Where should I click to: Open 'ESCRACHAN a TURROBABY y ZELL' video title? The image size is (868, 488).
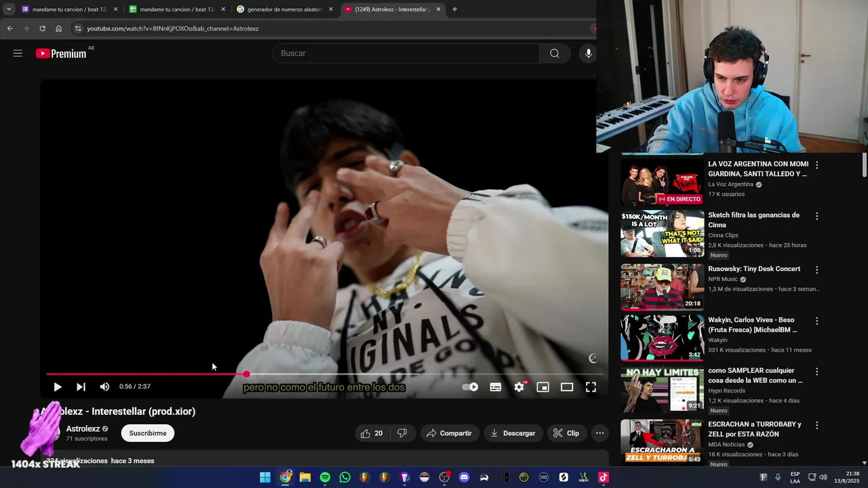755,429
